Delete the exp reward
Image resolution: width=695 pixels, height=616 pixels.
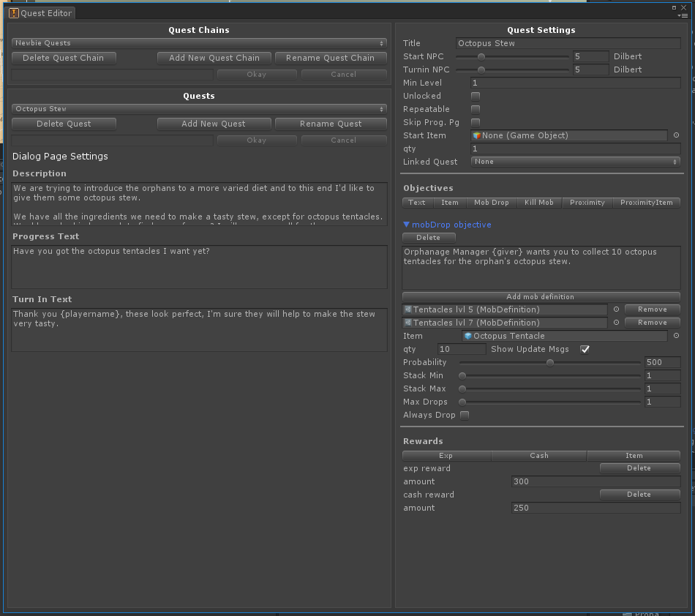639,468
